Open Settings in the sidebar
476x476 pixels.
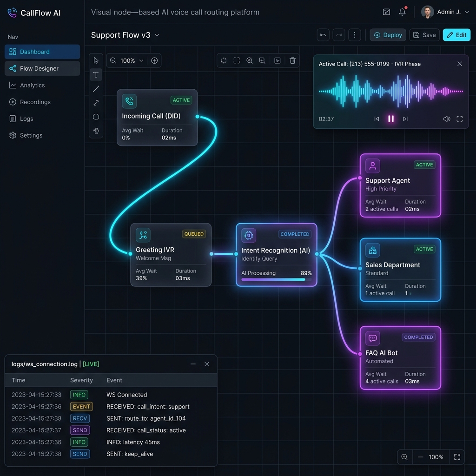pyautogui.click(x=42, y=135)
